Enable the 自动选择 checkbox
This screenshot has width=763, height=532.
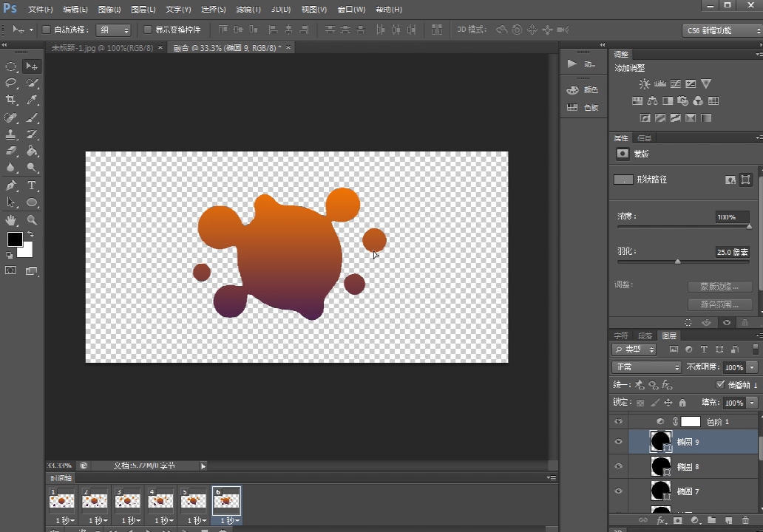pos(46,30)
